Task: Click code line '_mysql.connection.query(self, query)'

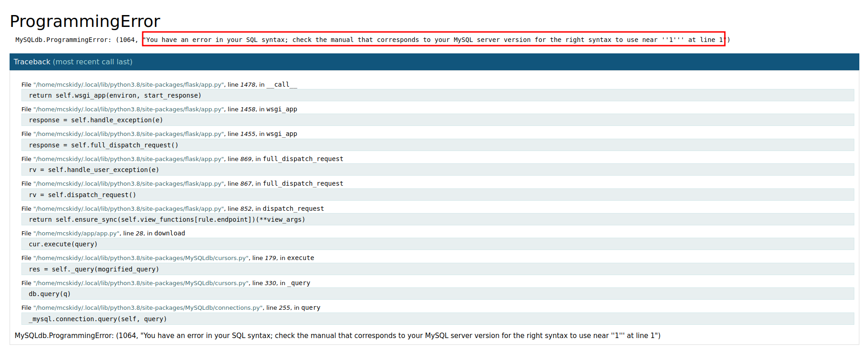Action: 438,319
